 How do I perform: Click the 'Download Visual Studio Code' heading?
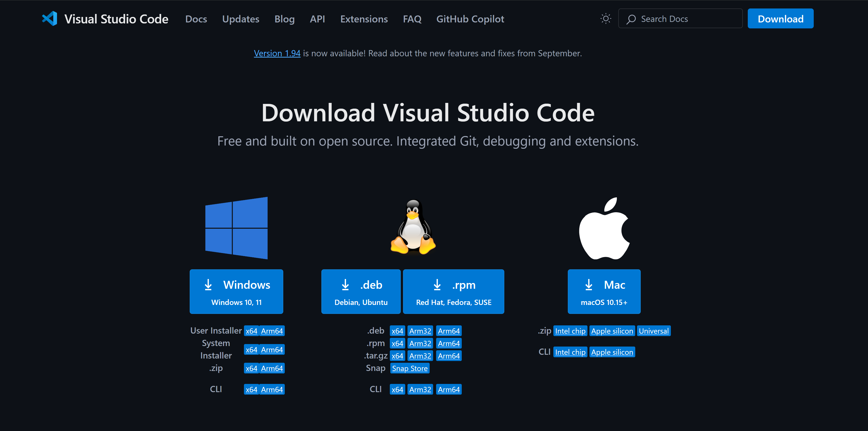tap(428, 113)
